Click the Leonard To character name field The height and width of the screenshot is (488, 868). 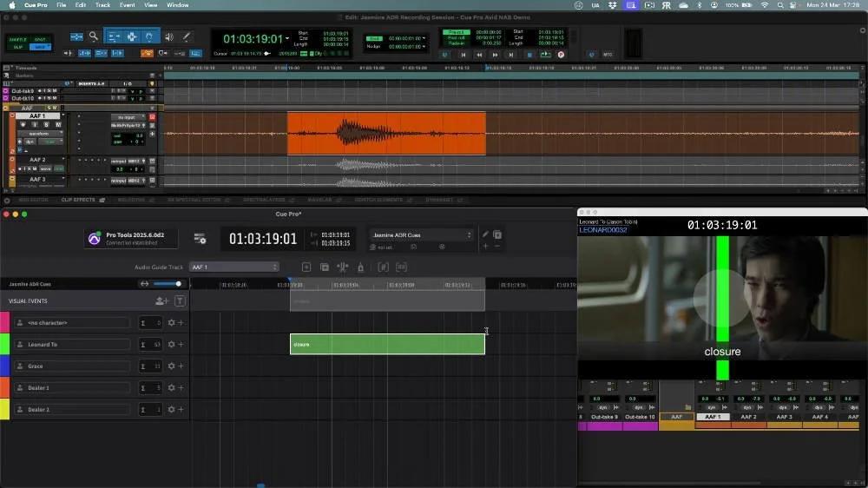73,344
